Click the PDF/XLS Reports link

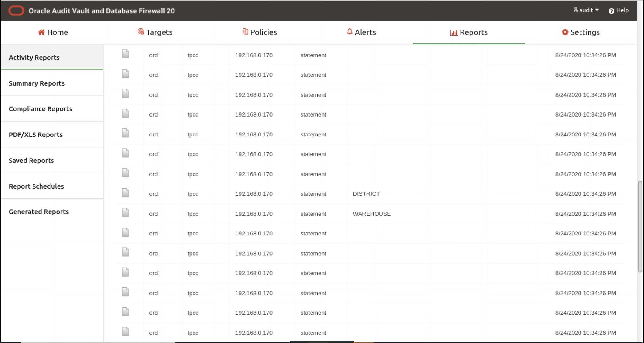click(x=35, y=134)
